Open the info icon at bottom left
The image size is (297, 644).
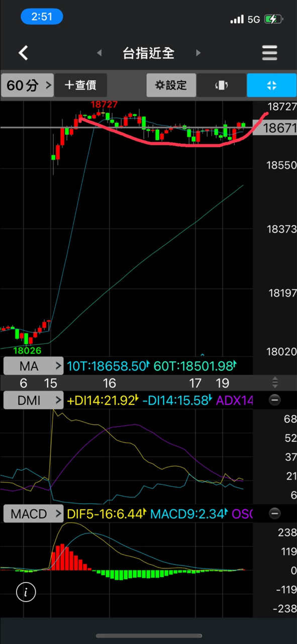pos(26,592)
